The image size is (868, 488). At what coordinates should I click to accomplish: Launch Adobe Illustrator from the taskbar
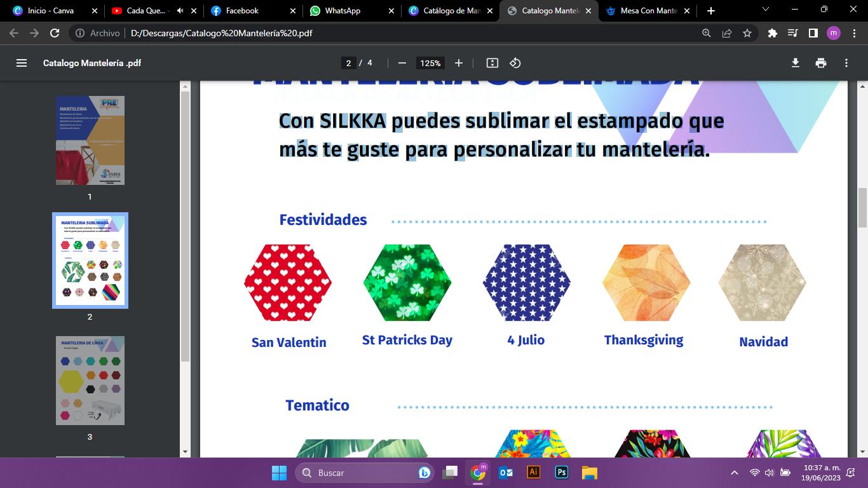(x=534, y=473)
